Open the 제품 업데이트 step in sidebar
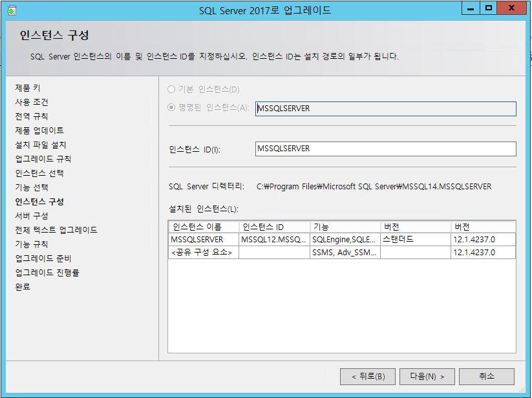Image resolution: width=532 pixels, height=398 pixels. pyautogui.click(x=39, y=131)
